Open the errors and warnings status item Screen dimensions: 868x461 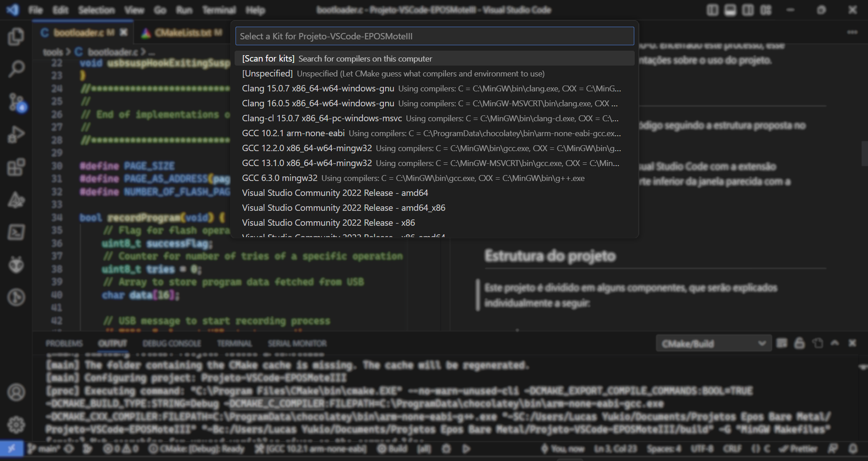(x=121, y=449)
